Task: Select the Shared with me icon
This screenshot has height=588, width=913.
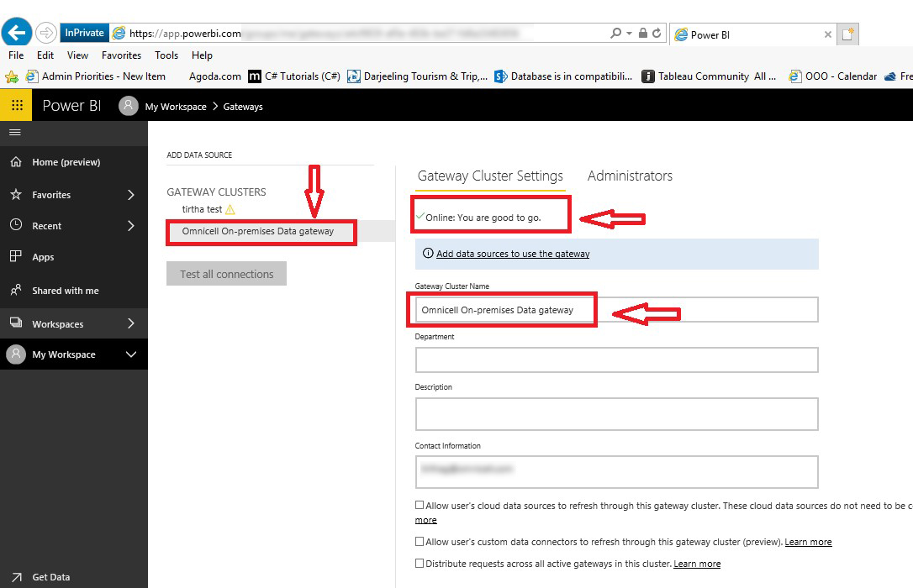Action: click(15, 290)
